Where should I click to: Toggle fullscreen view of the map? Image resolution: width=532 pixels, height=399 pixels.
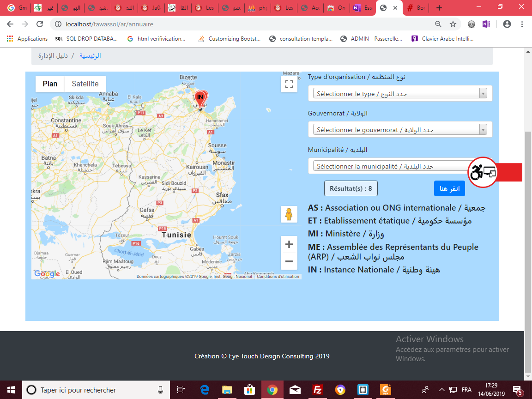click(x=289, y=84)
